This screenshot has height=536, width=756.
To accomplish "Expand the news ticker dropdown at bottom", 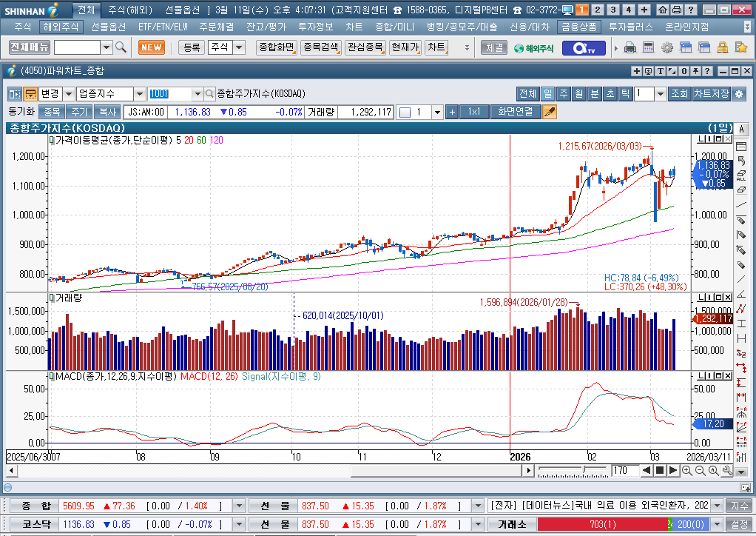I will (x=717, y=506).
